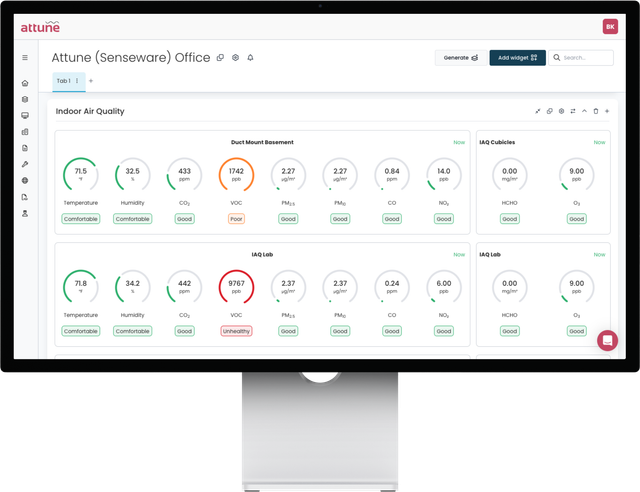The height and width of the screenshot is (492, 640).
Task: Add a new tab with plus
Action: click(x=91, y=81)
